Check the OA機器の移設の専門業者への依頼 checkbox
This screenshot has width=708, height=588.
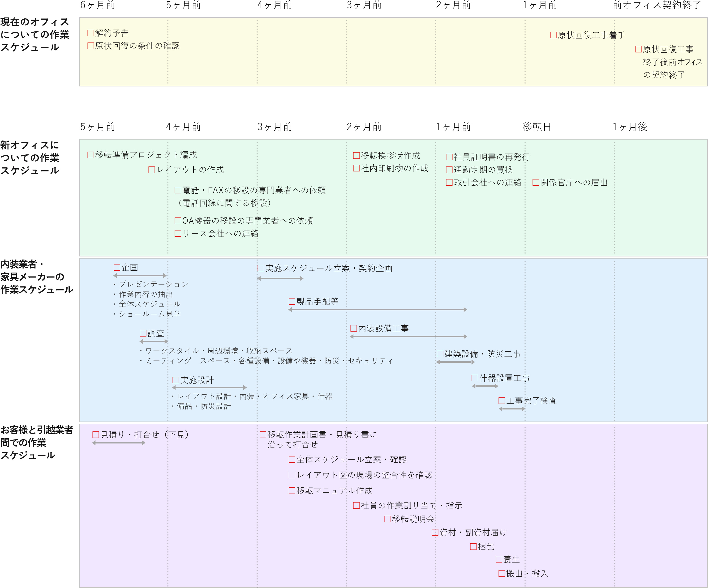coord(178,221)
